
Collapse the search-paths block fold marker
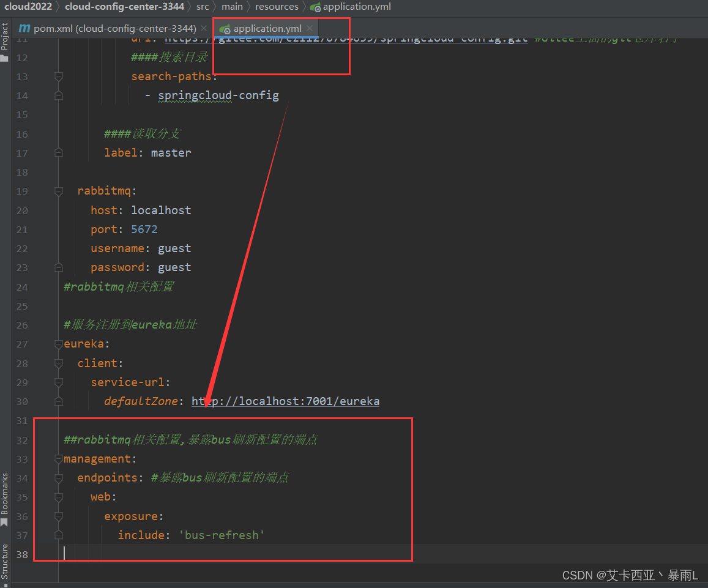[58, 76]
